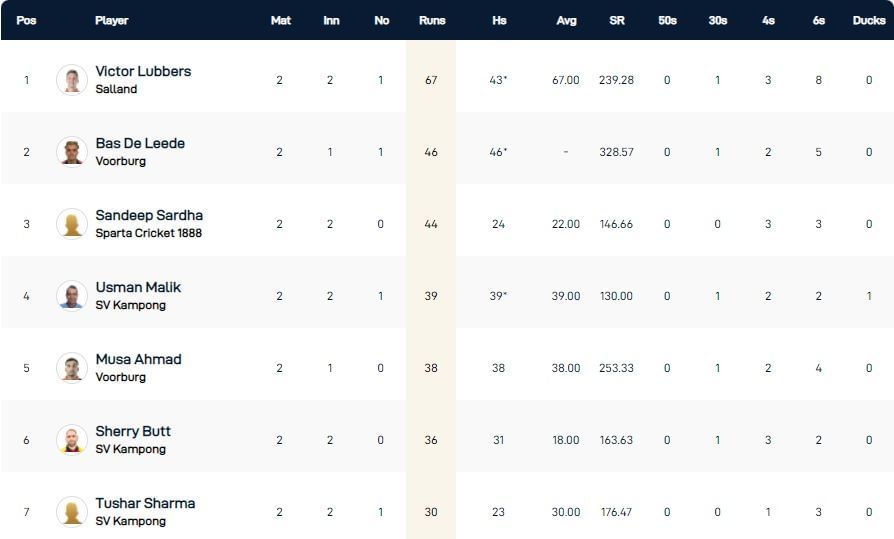Open Usman Malik's player page

coord(138,287)
